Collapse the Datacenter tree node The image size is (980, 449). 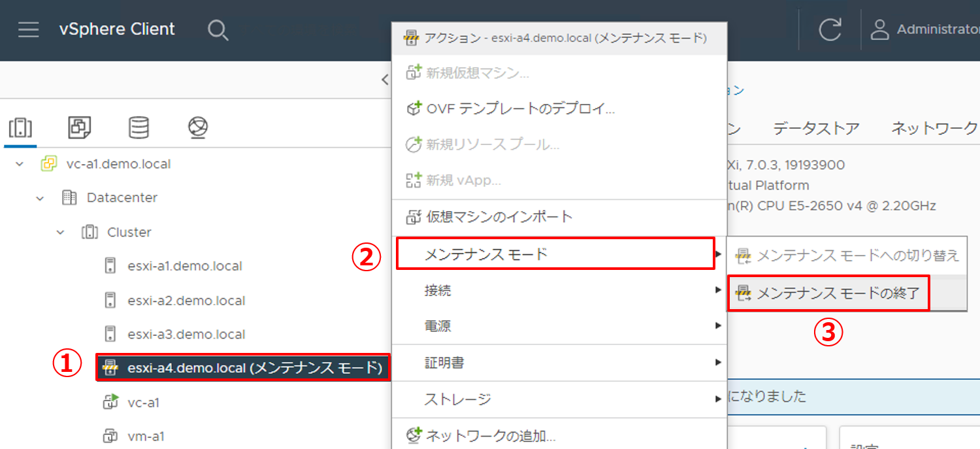[40, 197]
